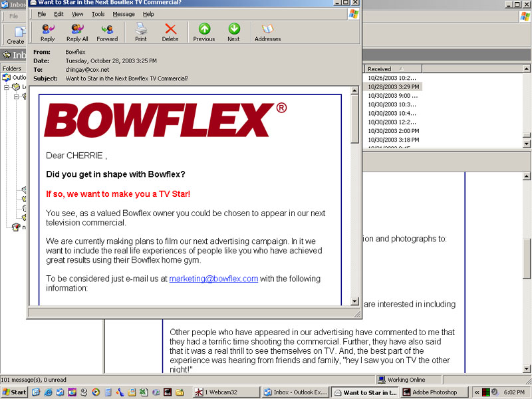The height and width of the screenshot is (399, 532).
Task: Open the File menu in message window
Action: coord(41,14)
